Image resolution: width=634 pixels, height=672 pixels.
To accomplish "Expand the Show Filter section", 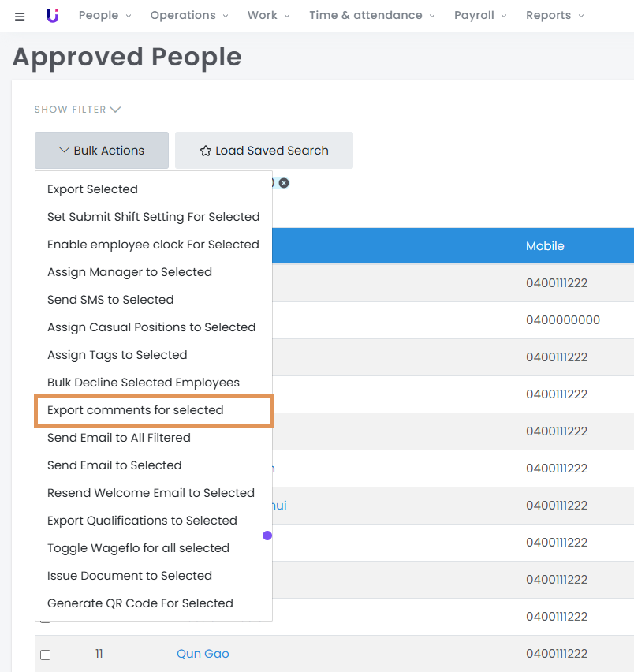I will coord(77,110).
